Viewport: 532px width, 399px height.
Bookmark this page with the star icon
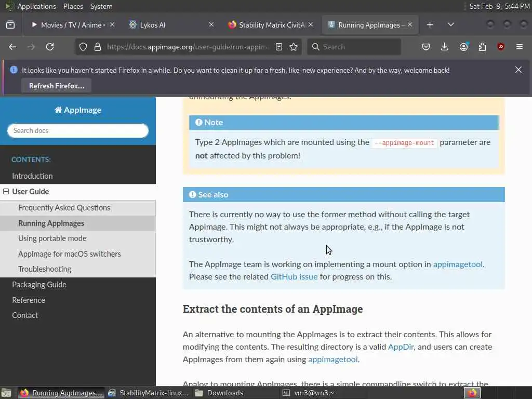[294, 47]
